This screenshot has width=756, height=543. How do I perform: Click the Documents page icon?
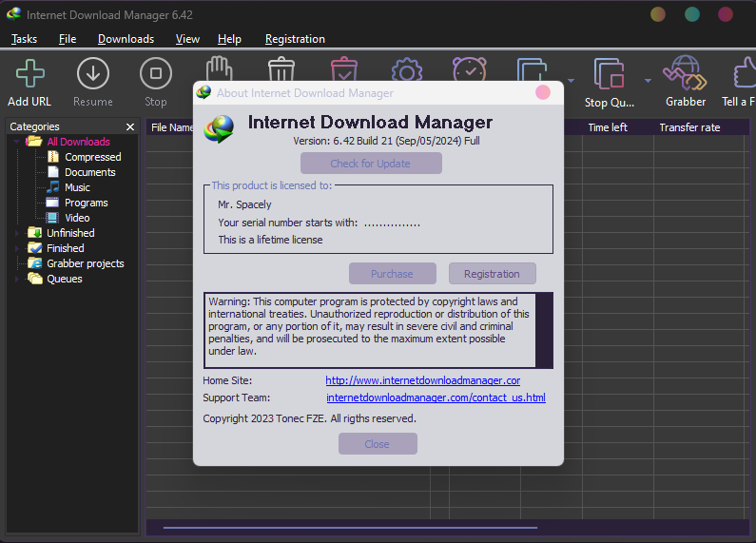[x=53, y=172]
